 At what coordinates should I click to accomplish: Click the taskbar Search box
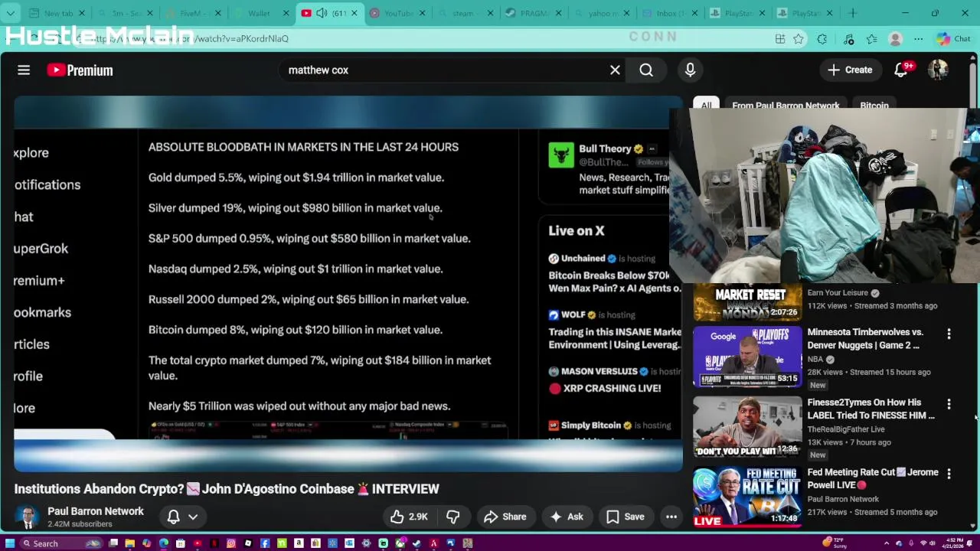point(61,543)
